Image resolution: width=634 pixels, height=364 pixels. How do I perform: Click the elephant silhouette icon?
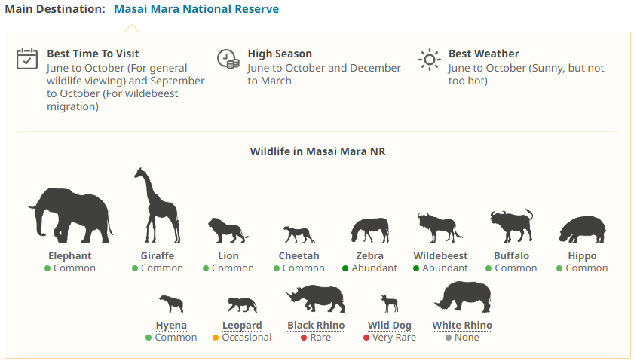point(70,215)
